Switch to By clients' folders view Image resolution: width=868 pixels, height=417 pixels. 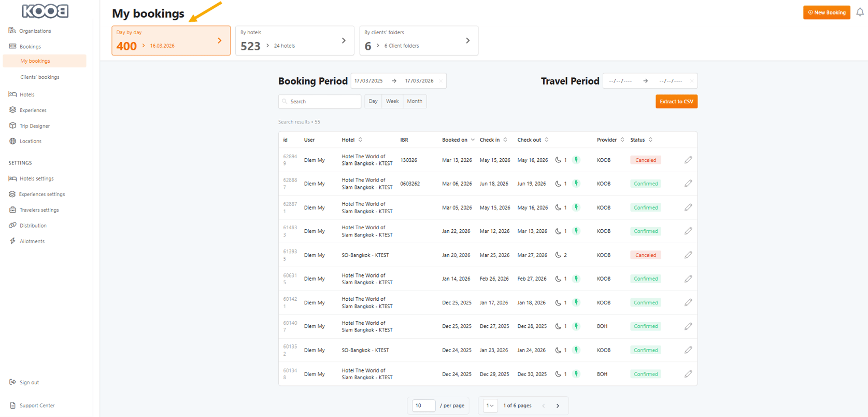click(x=419, y=40)
